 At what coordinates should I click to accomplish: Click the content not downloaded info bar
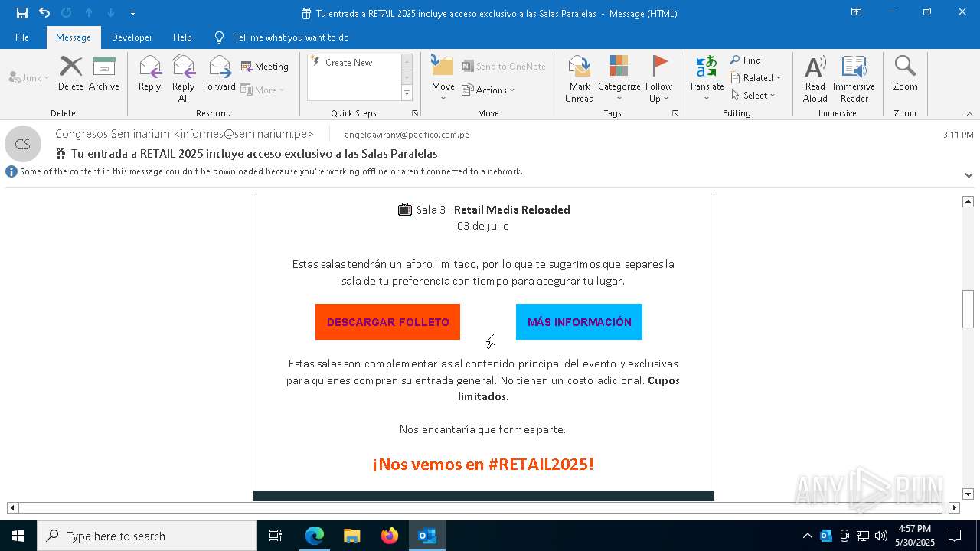click(x=264, y=171)
